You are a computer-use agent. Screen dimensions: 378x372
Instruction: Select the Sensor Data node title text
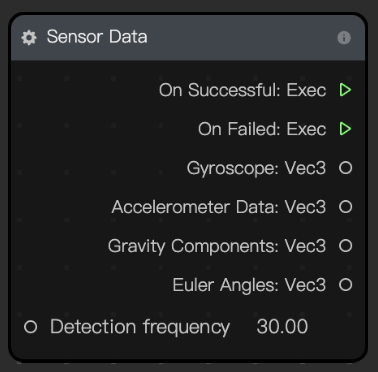point(97,37)
